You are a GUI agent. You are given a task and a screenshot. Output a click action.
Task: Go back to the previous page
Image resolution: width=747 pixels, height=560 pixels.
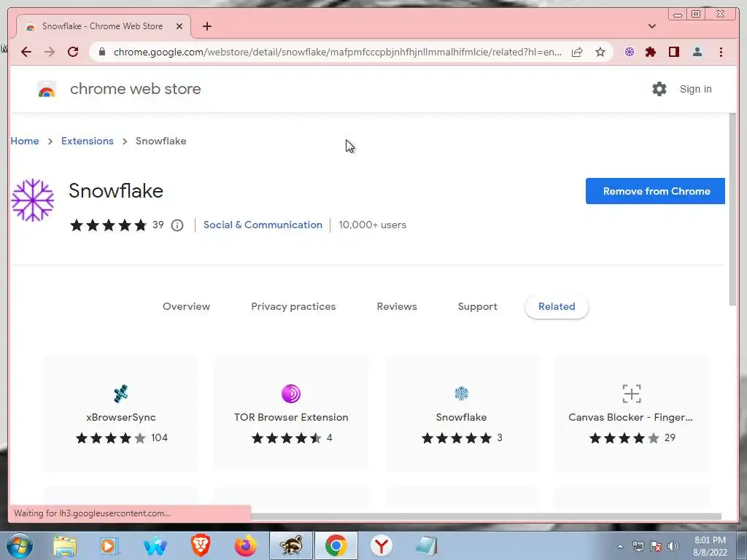coord(26,52)
